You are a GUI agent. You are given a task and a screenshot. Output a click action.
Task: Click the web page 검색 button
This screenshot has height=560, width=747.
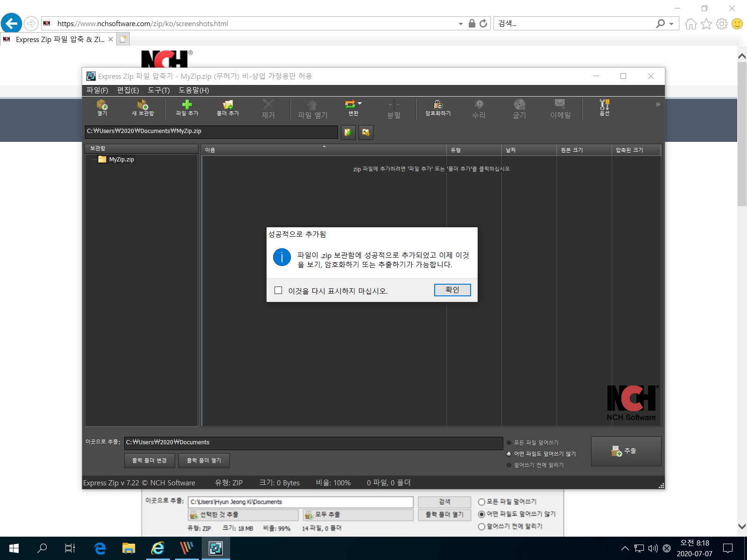point(444,502)
